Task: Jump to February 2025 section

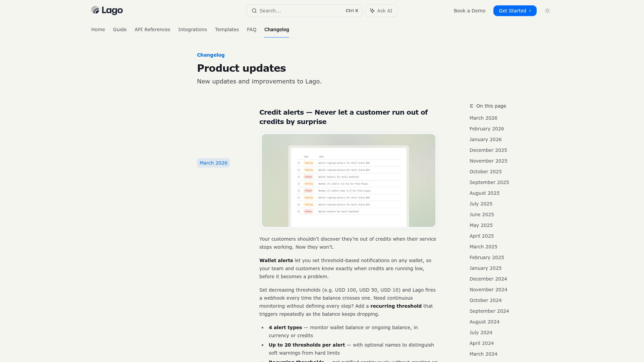Action: pos(487,257)
